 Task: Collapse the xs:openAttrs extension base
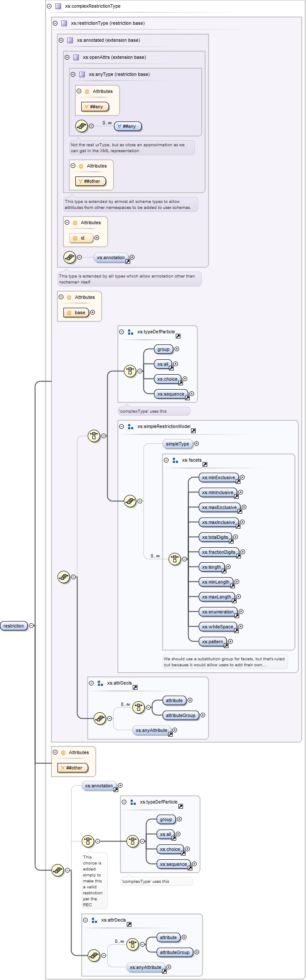[x=67, y=58]
